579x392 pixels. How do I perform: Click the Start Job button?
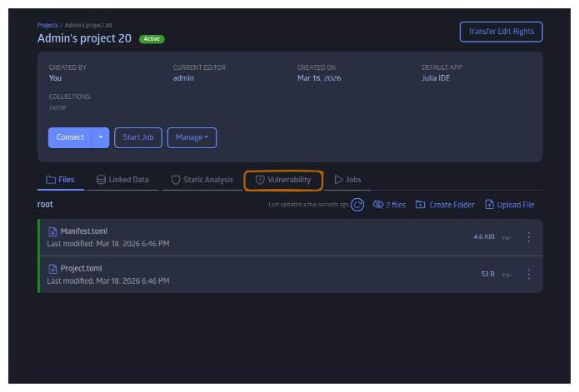pyautogui.click(x=138, y=137)
